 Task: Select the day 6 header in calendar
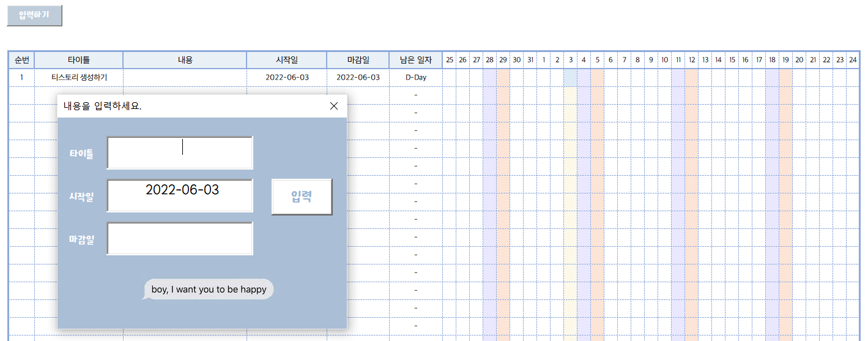[611, 60]
